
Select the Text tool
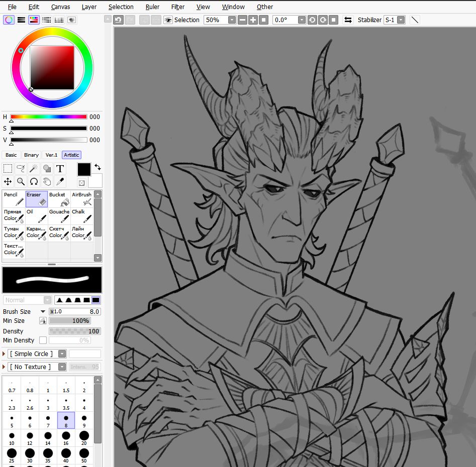pos(60,168)
